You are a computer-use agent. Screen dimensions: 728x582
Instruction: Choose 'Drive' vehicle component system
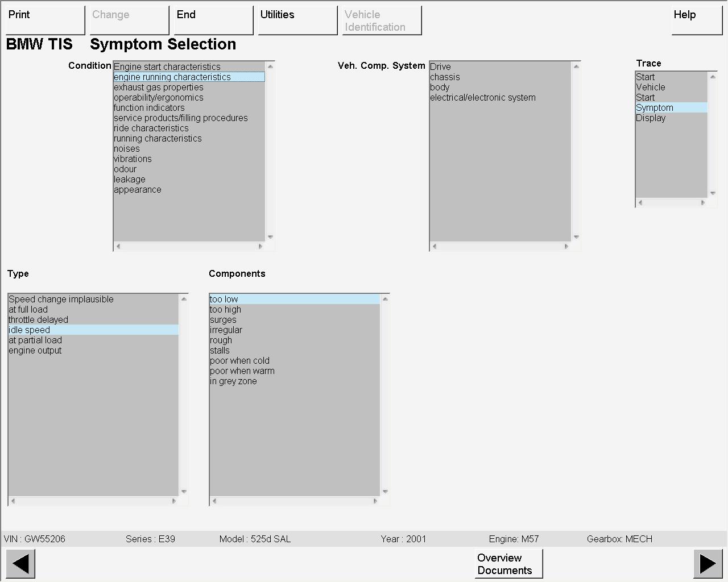[500, 67]
